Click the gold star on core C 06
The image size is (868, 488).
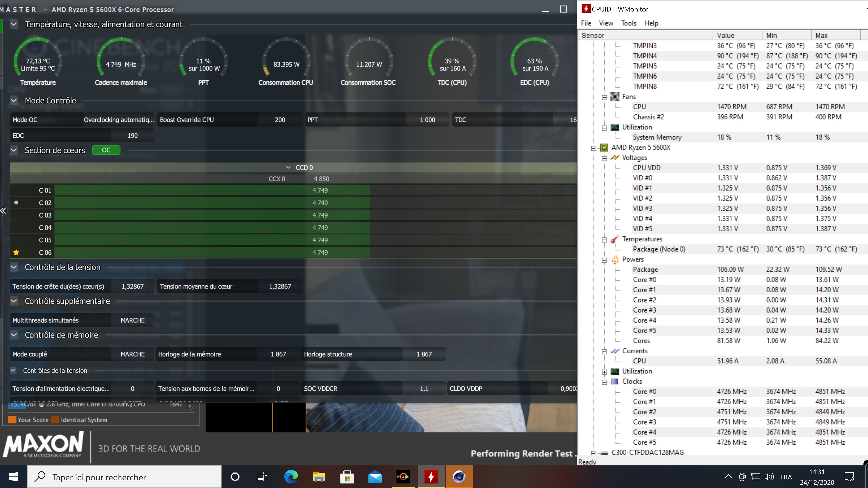[16, 252]
